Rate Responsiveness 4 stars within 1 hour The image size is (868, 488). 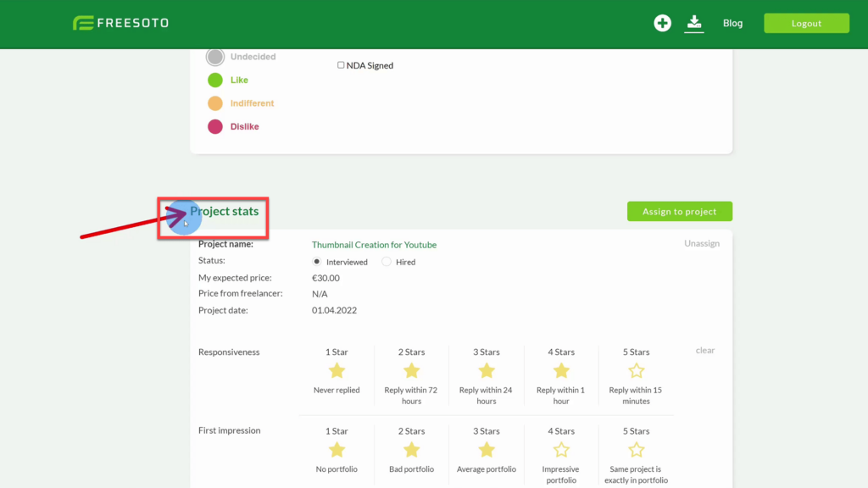[561, 371]
